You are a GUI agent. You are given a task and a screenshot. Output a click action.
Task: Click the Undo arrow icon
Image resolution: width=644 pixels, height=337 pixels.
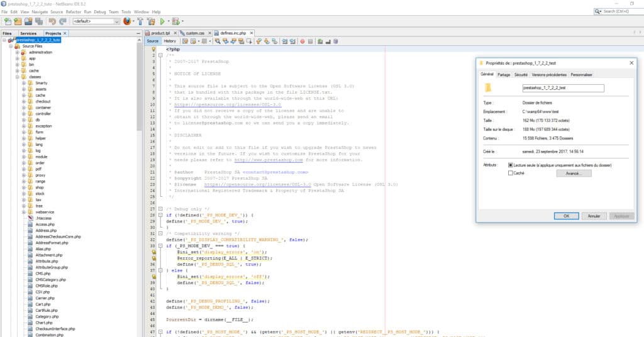tap(53, 21)
